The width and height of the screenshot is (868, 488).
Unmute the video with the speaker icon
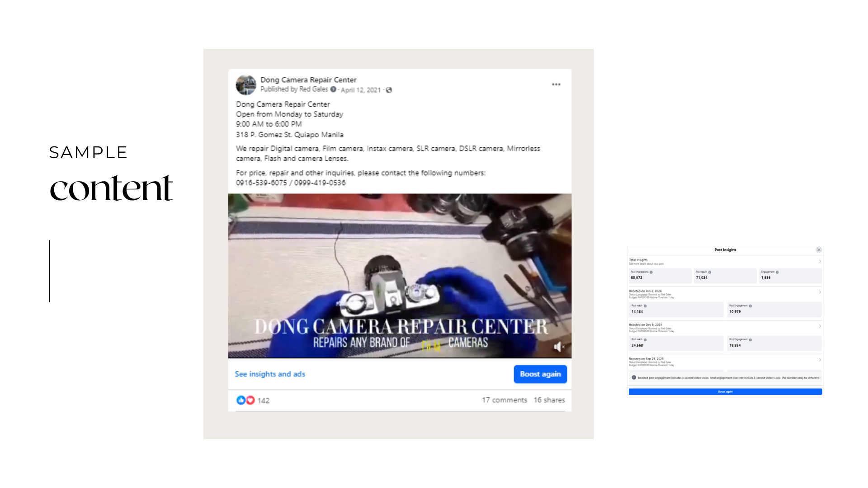[559, 347]
